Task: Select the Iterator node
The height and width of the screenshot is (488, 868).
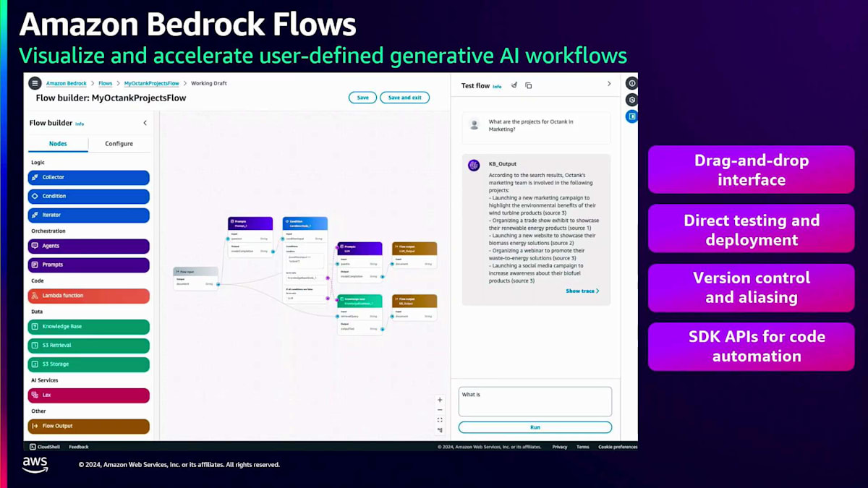Action: [89, 215]
